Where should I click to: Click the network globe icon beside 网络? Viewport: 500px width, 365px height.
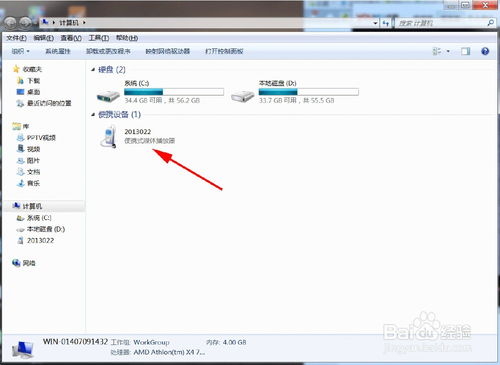click(16, 263)
